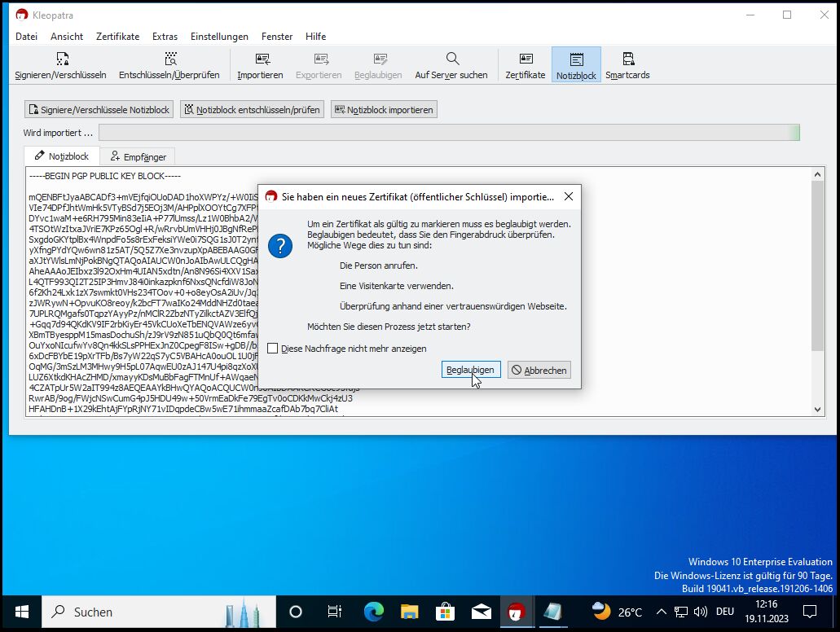Open Microsoft Edge from the taskbar
This screenshot has height=632, width=840.
tap(373, 612)
